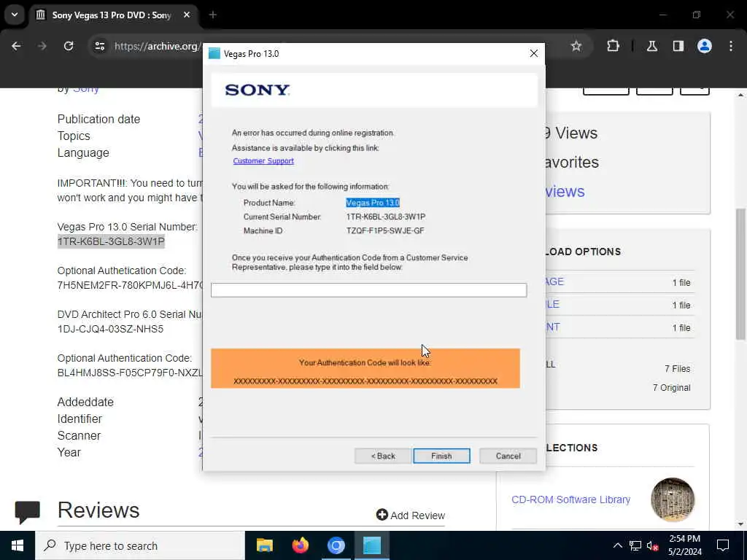This screenshot has width=747, height=560.
Task: Toggle the Chrome side panel icon
Action: point(678,46)
